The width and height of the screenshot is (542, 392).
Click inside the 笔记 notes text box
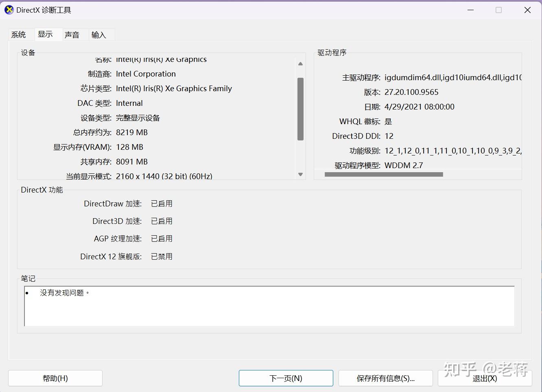tap(269, 306)
